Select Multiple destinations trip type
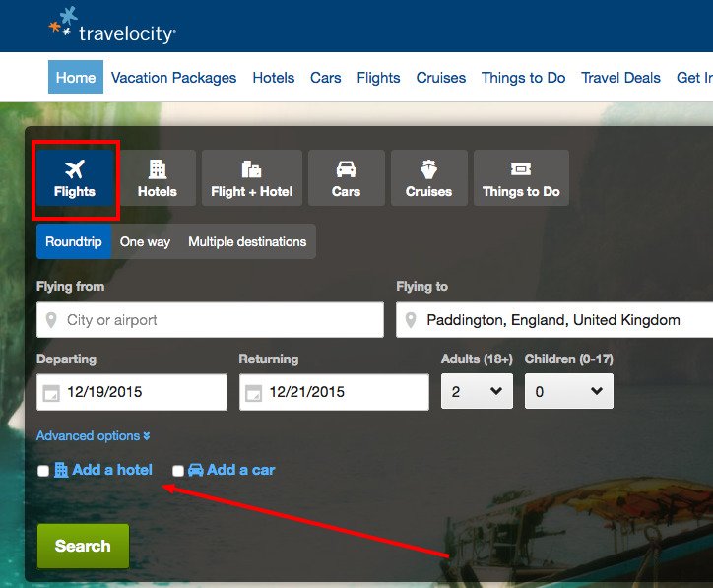The width and height of the screenshot is (713, 588). [x=247, y=241]
